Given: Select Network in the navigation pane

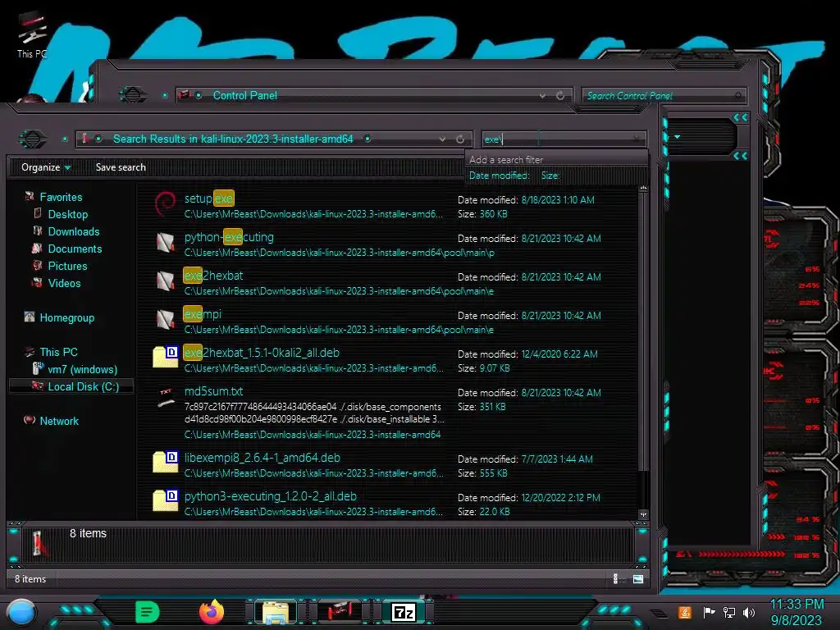Looking at the screenshot, I should 59,421.
